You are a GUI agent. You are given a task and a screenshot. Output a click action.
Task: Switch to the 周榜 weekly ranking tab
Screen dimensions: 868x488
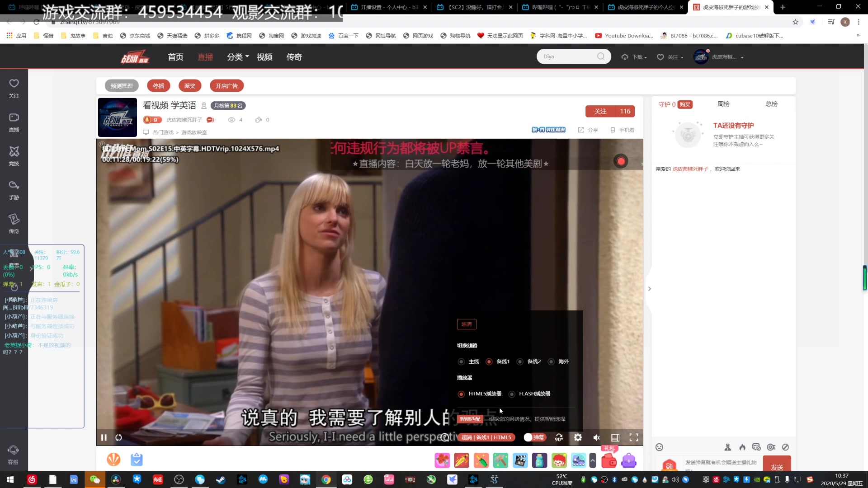click(x=723, y=104)
